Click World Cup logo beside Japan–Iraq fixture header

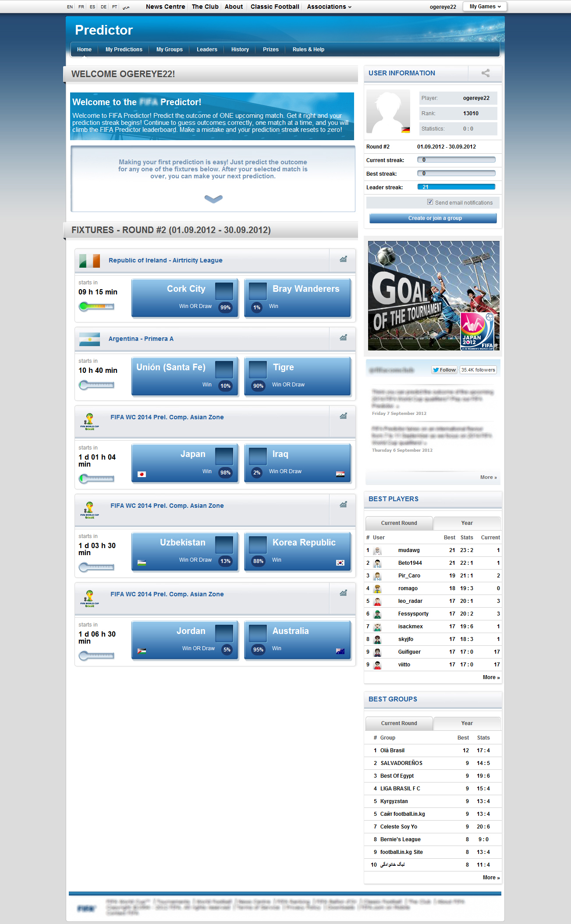click(89, 421)
